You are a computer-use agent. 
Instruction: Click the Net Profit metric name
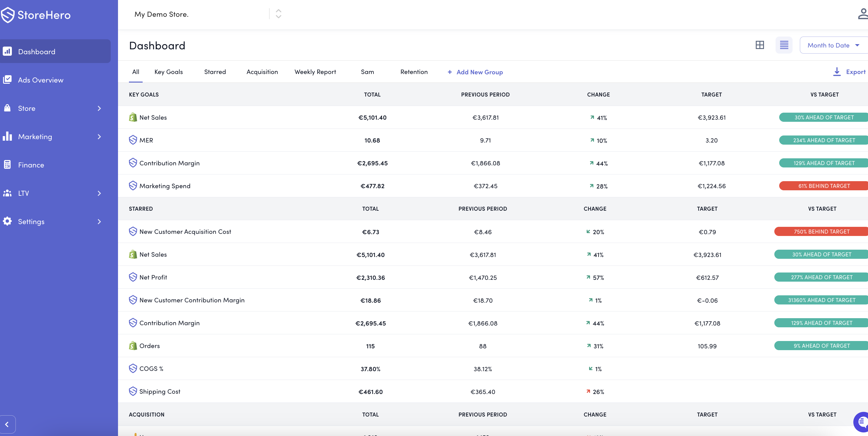153,277
